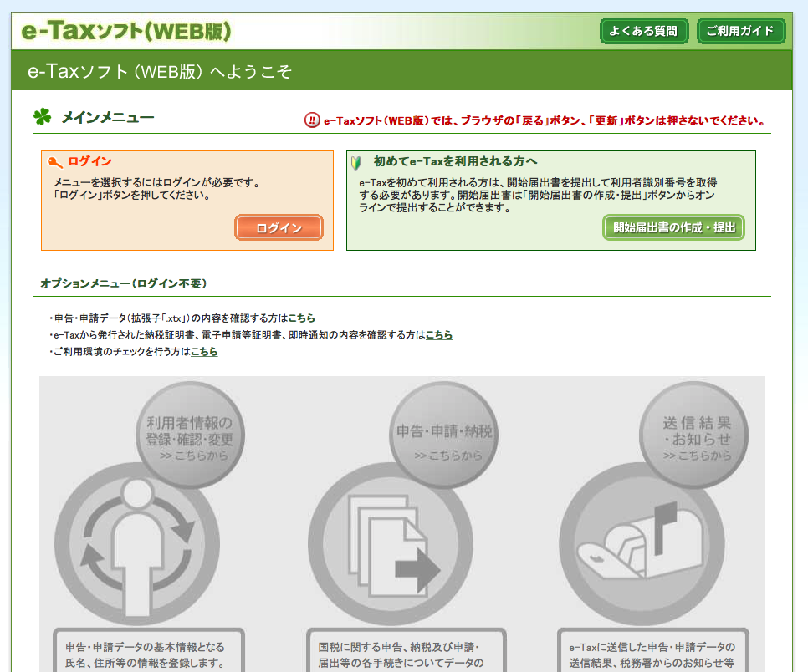Select 利用者情報の登録・確認・変更 bubble

190,435
